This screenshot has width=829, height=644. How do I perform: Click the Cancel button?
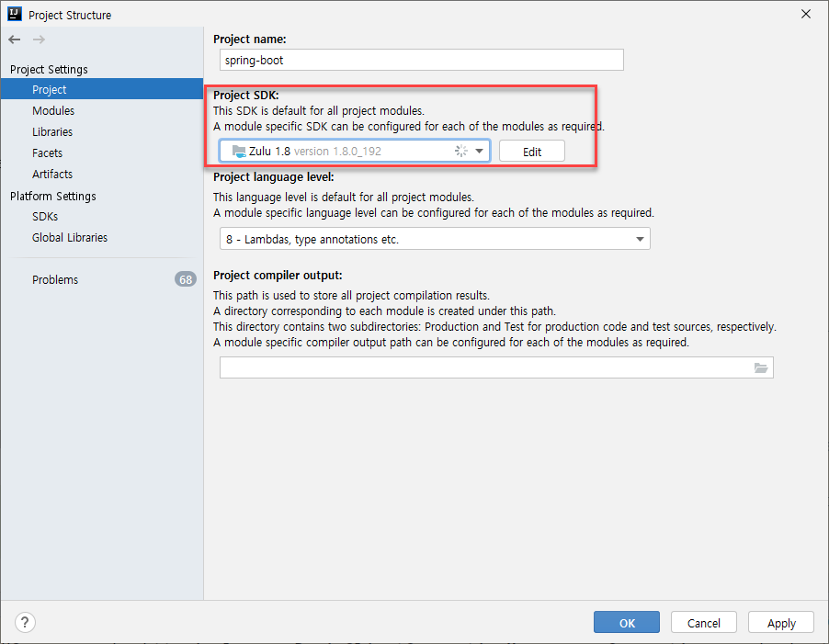[704, 622]
